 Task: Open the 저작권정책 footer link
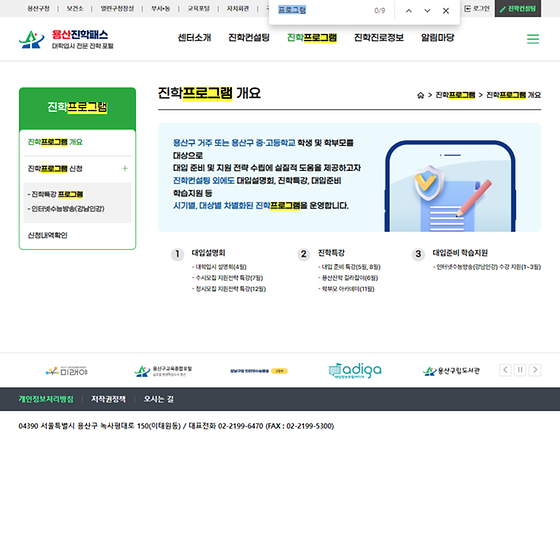[108, 399]
